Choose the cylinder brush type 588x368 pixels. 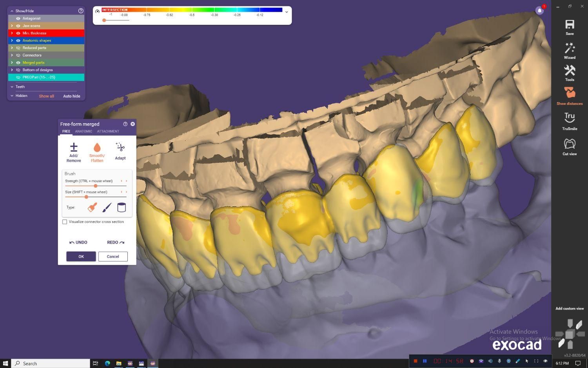pos(122,207)
